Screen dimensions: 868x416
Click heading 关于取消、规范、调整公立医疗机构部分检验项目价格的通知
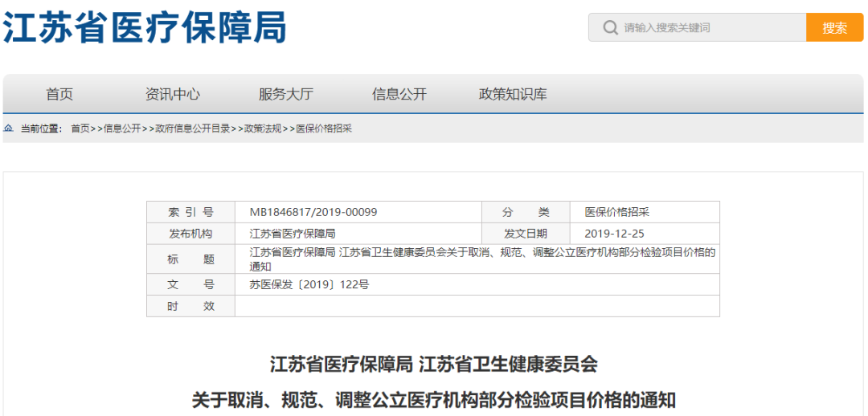pyautogui.click(x=434, y=399)
